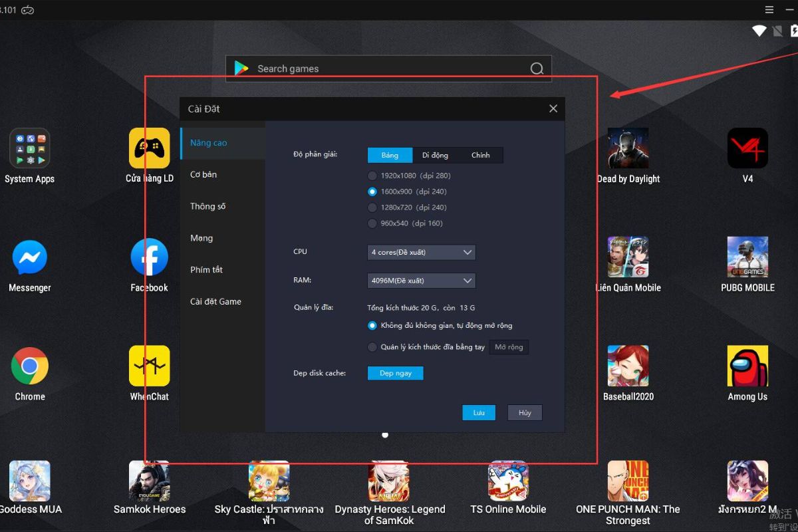798x532 pixels.
Task: Launch Liên Quân Mobile
Action: [628, 257]
